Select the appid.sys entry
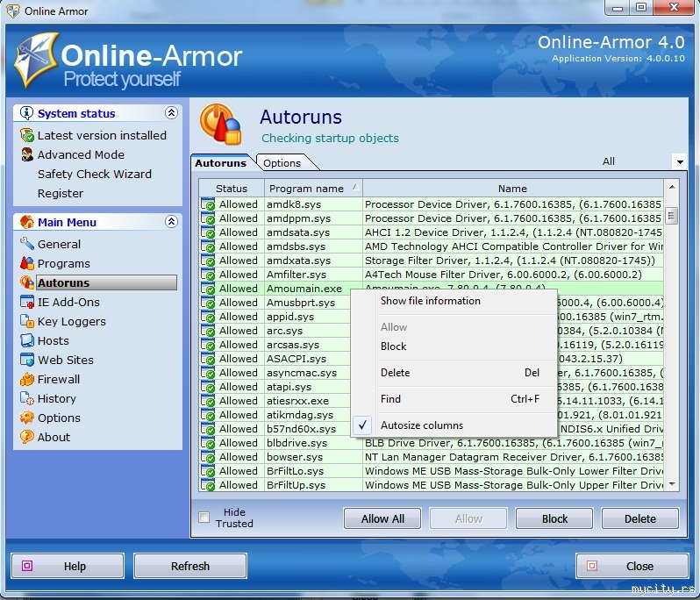 (x=432, y=317)
